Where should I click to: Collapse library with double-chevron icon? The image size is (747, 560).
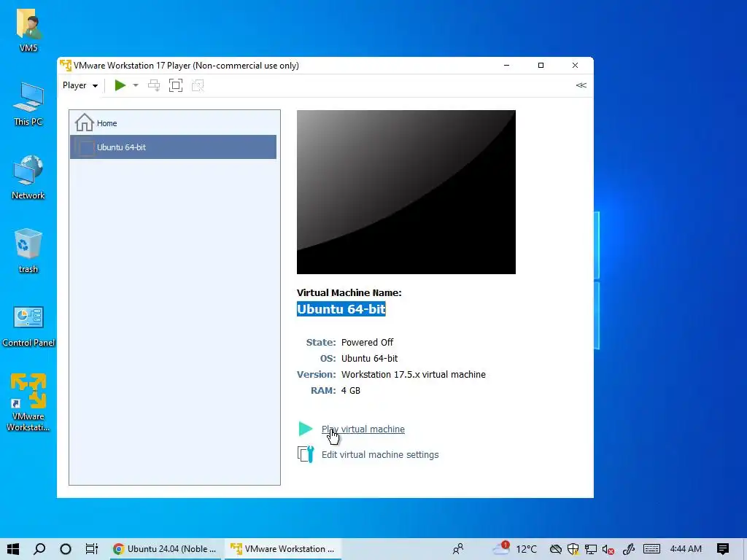[x=581, y=85]
